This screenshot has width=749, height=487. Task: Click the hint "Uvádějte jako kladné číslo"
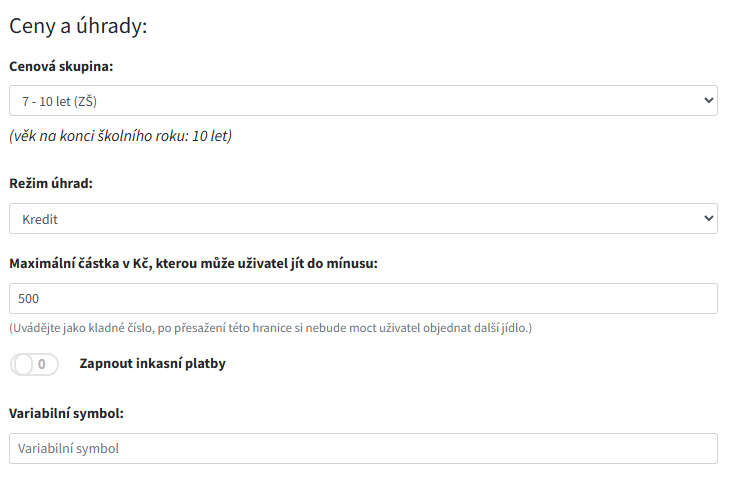coord(270,327)
